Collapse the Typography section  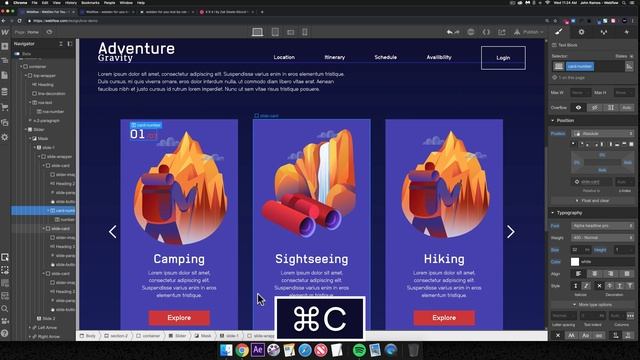tap(553, 213)
